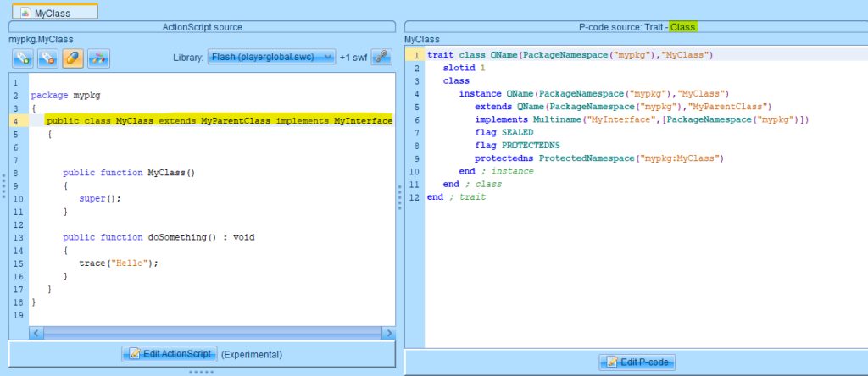Image resolution: width=868 pixels, height=376 pixels.
Task: Click the dotted handle below the Edit ActionScript button
Action: tap(202, 372)
